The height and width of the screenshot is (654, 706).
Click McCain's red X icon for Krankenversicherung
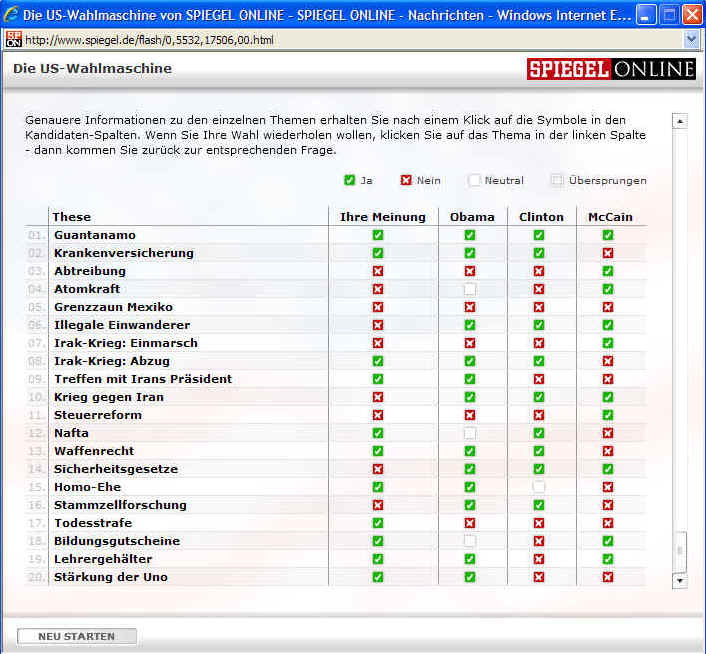tap(608, 253)
